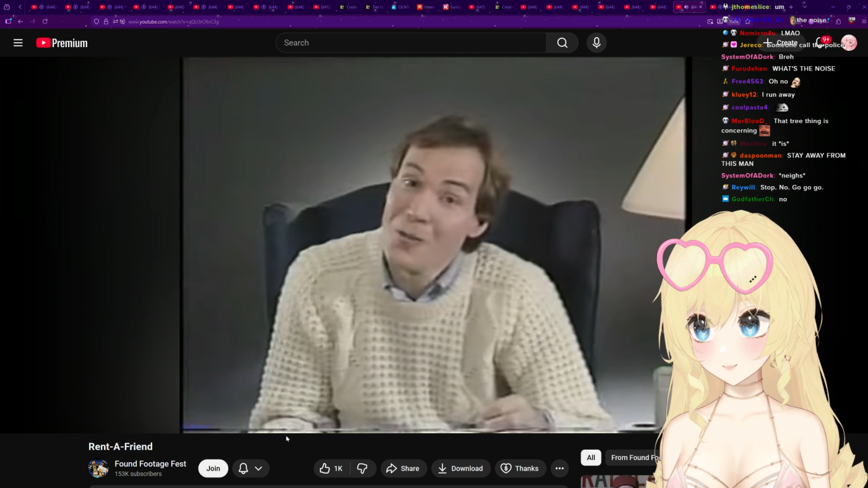Like the Rent-A-Friend video
This screenshot has height=488, width=868.
click(x=331, y=468)
